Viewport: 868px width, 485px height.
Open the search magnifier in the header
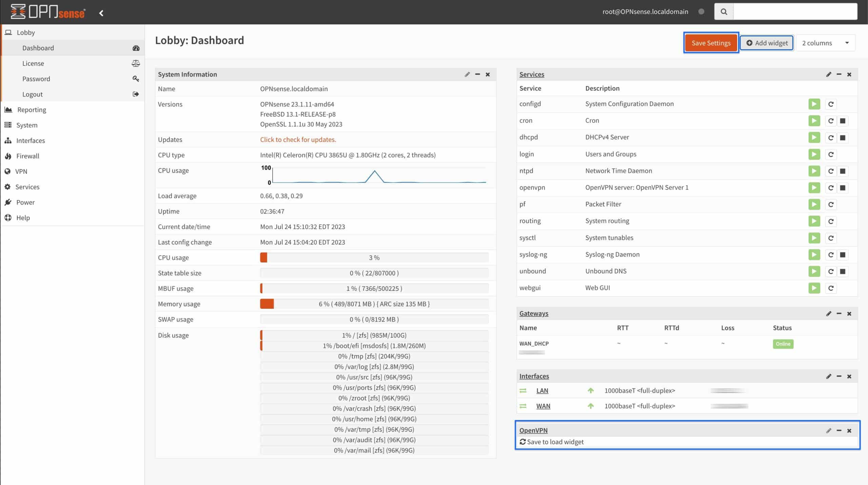click(x=724, y=11)
